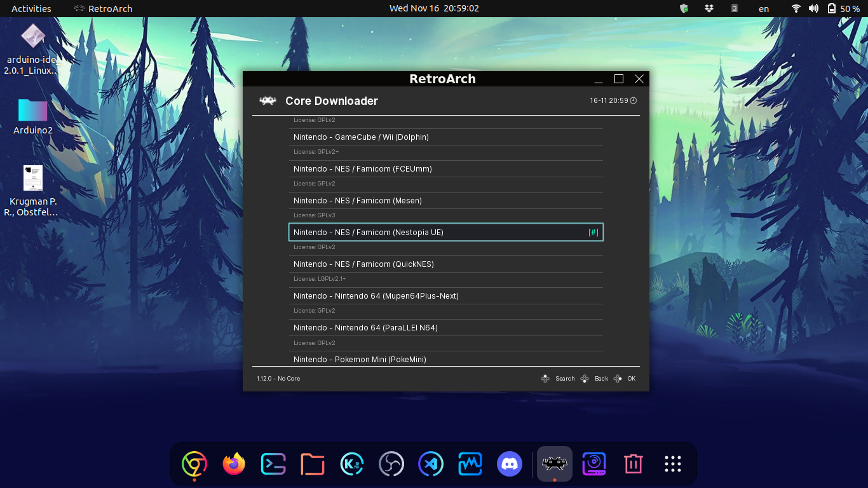Open the calendar via the date display
868x488 pixels.
tap(434, 8)
